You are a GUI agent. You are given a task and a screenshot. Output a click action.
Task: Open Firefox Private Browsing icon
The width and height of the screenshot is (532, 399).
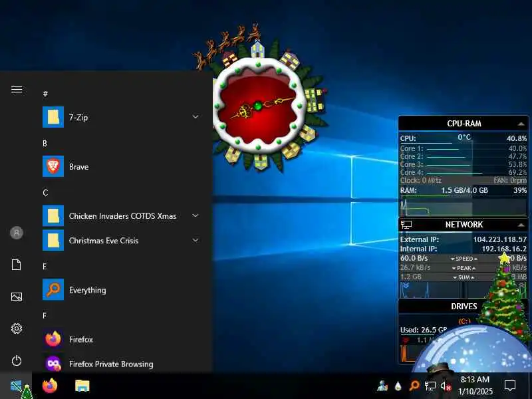tap(53, 363)
